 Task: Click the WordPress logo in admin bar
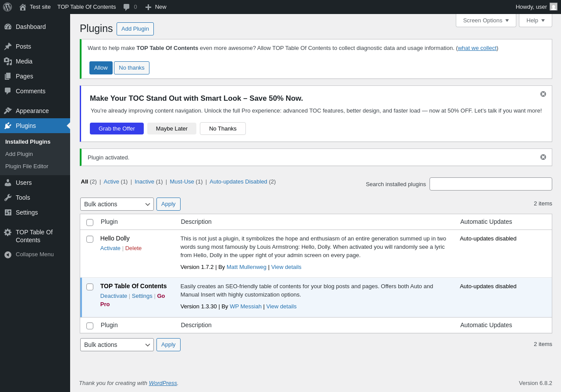coord(7,7)
